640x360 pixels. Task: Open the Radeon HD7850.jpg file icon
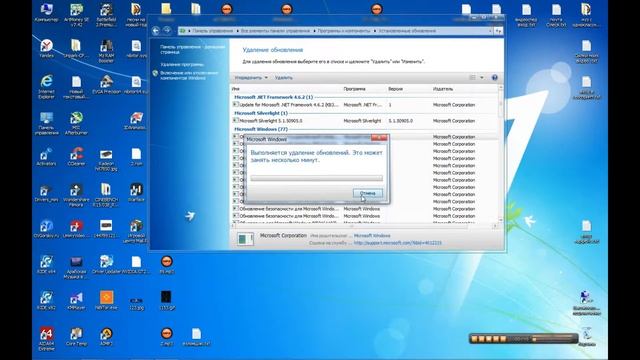pos(106,159)
